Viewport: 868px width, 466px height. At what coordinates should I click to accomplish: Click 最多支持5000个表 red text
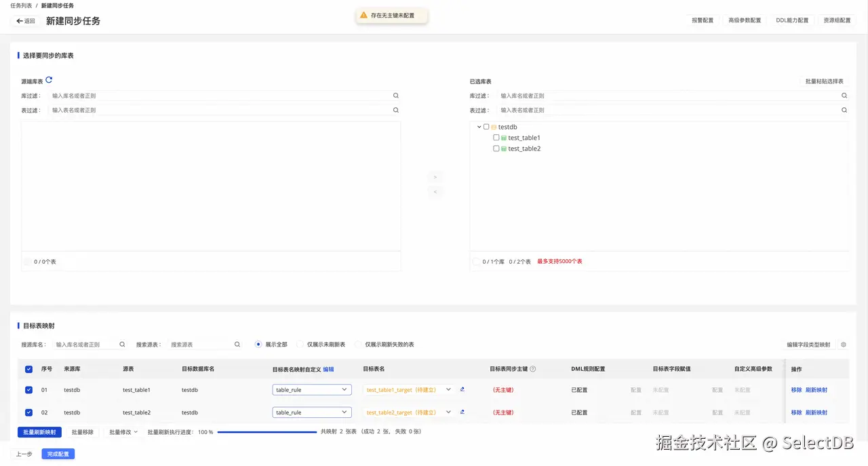tap(559, 261)
